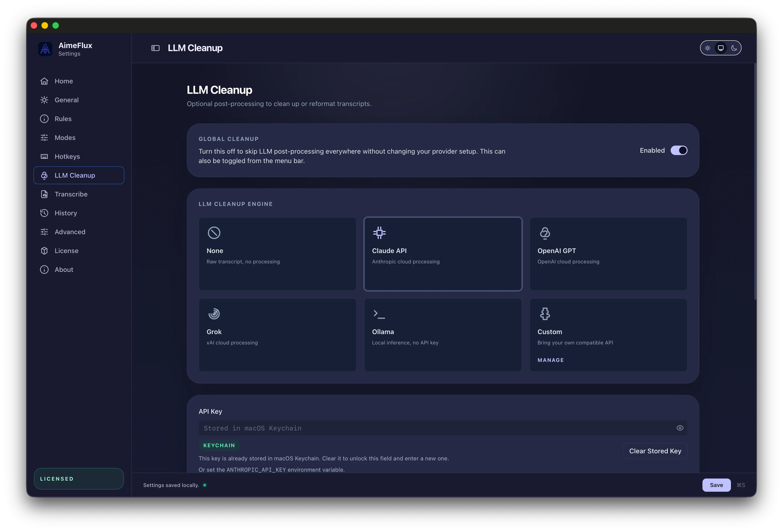This screenshot has width=783, height=532.
Task: Click the Grok spiral icon
Action: pos(214,314)
